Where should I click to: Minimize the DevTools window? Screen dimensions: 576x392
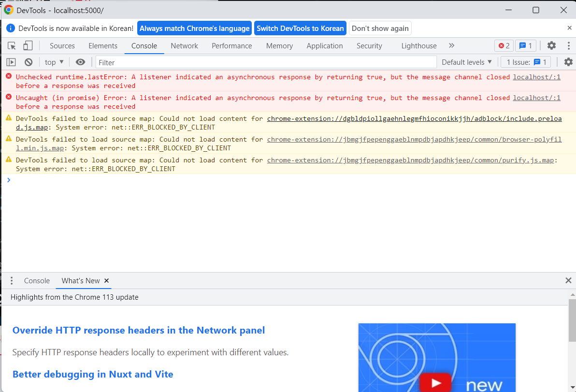coord(509,10)
